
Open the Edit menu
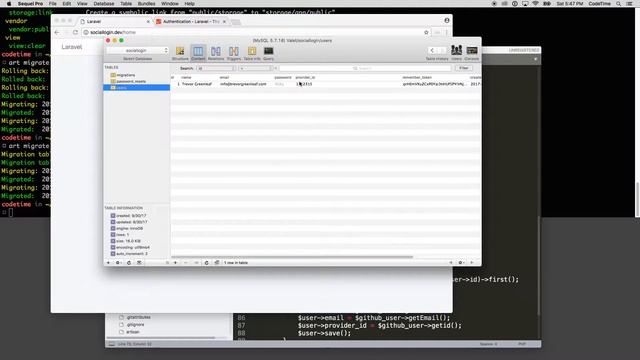[x=67, y=4]
